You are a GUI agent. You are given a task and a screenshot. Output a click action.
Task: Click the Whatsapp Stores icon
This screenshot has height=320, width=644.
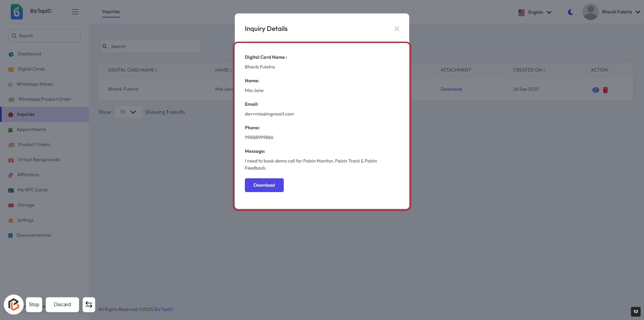click(x=10, y=85)
